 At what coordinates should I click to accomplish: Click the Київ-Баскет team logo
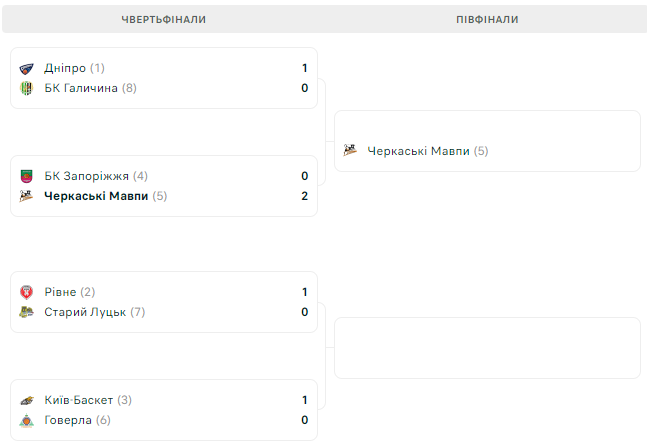27,400
